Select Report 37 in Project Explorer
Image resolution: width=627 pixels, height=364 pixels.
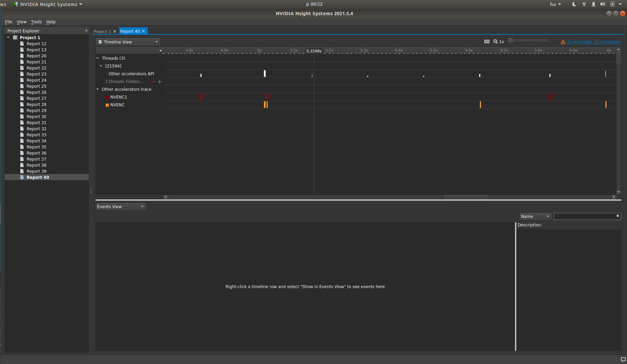click(36, 159)
